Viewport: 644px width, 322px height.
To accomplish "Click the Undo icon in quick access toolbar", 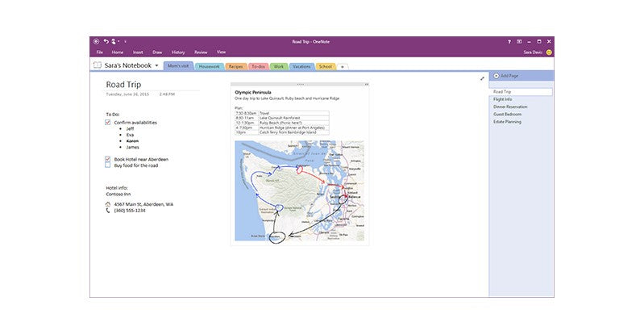I will (106, 41).
